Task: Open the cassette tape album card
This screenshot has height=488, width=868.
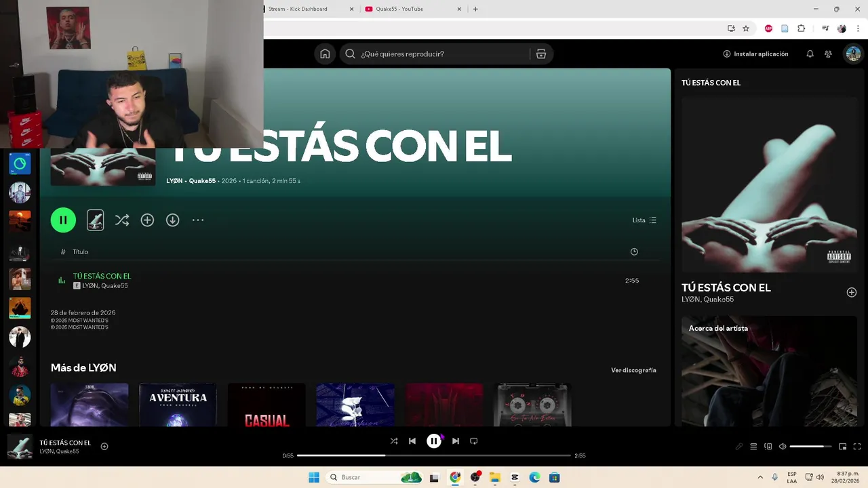Action: (532, 405)
